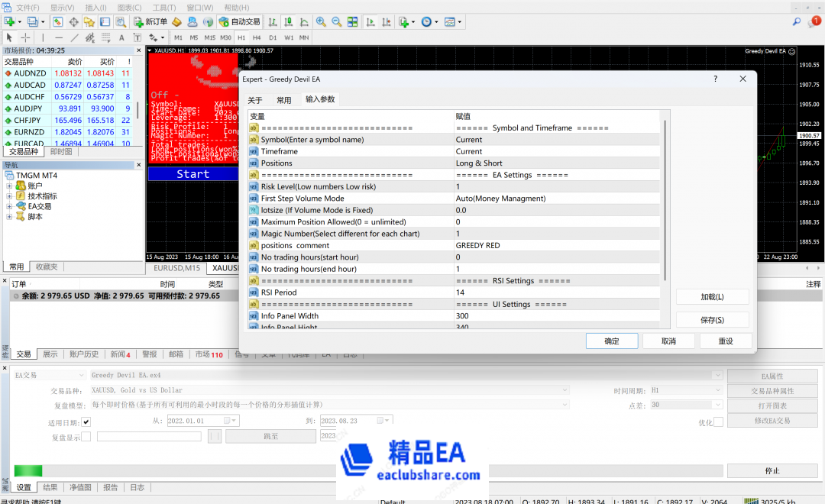This screenshot has height=504, width=825.
Task: Open the 工具(T) menu
Action: coord(164,8)
